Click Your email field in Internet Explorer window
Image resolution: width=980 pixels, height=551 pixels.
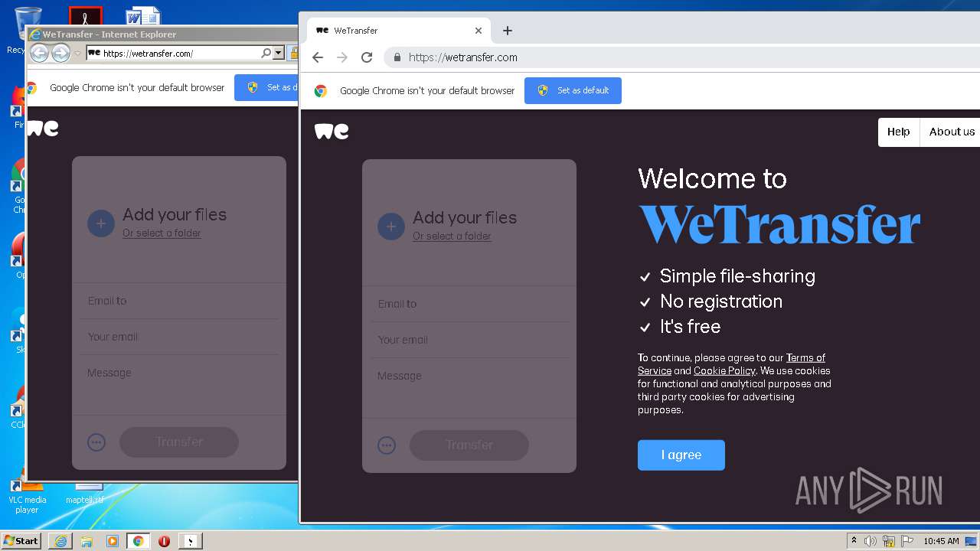coord(179,337)
